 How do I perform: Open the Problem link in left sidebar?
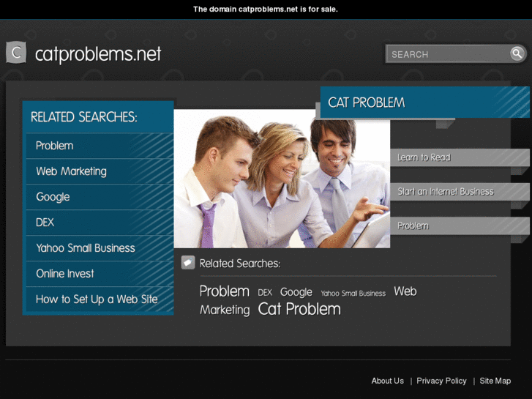pyautogui.click(x=100, y=146)
